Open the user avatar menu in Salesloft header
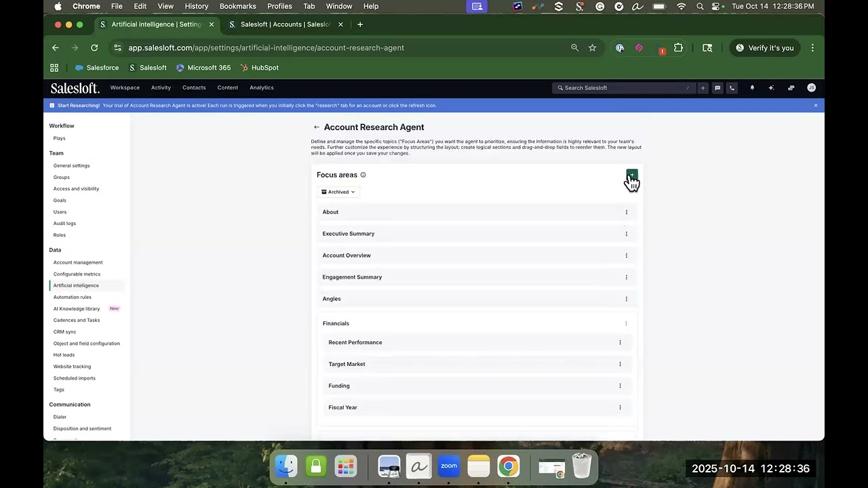 pyautogui.click(x=811, y=87)
